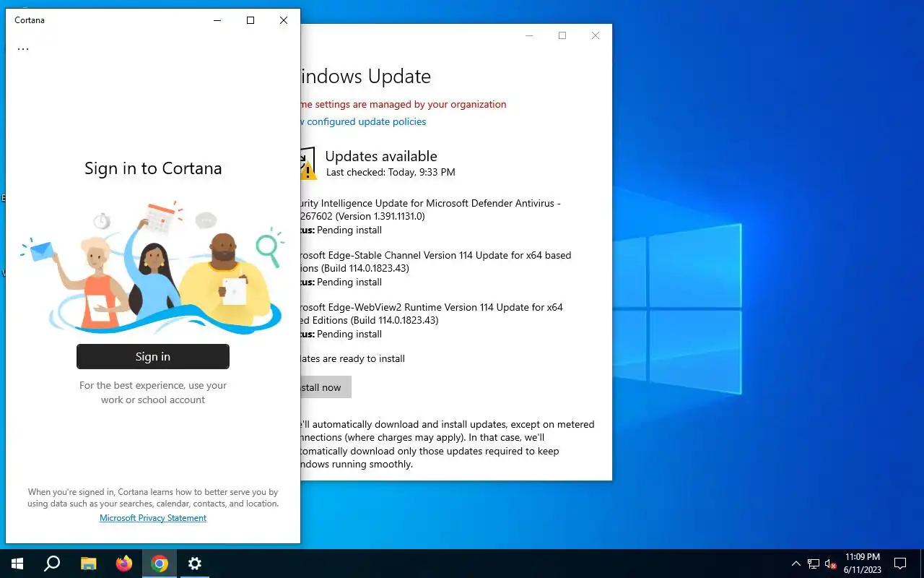Click Install now in Windows Update
The width and height of the screenshot is (924, 578).
tap(326, 387)
